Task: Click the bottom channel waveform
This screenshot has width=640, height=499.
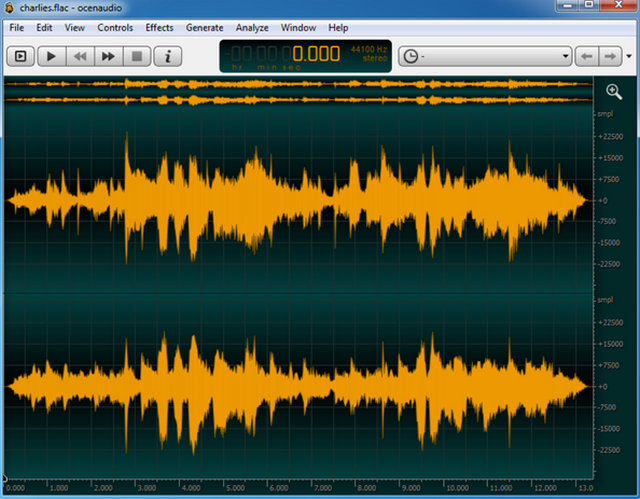Action: click(298, 386)
